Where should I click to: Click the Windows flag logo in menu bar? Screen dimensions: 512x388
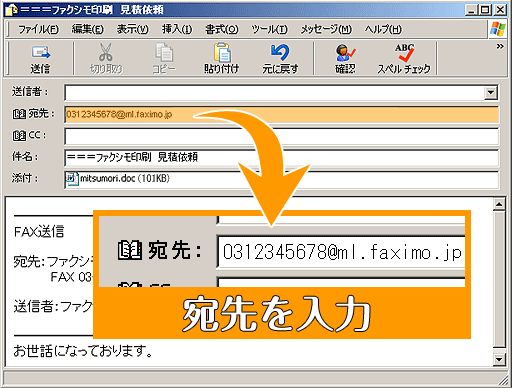pyautogui.click(x=497, y=29)
